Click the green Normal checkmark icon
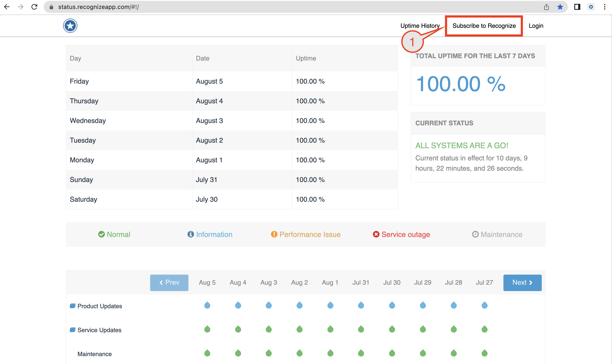 [x=102, y=234]
